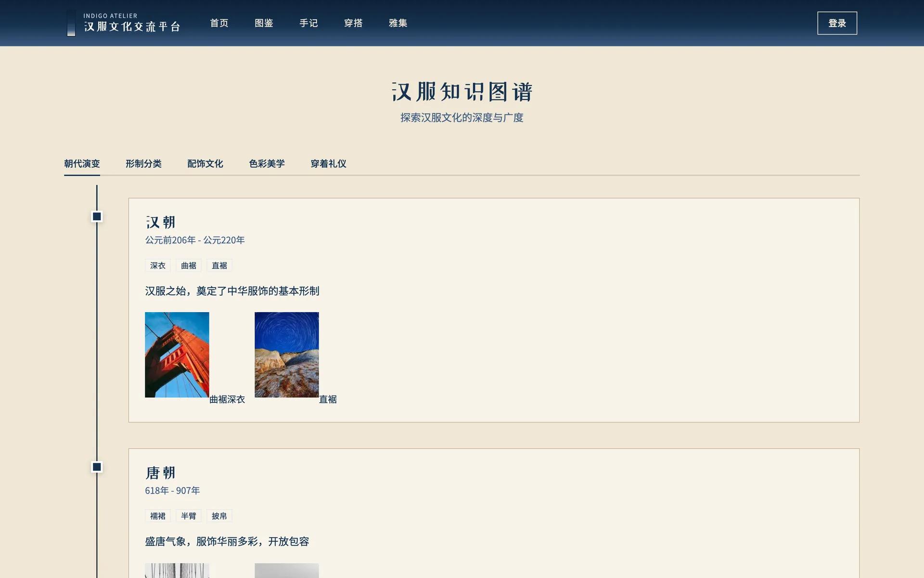Select the 襦裙 tag
The height and width of the screenshot is (578, 924).
click(158, 516)
